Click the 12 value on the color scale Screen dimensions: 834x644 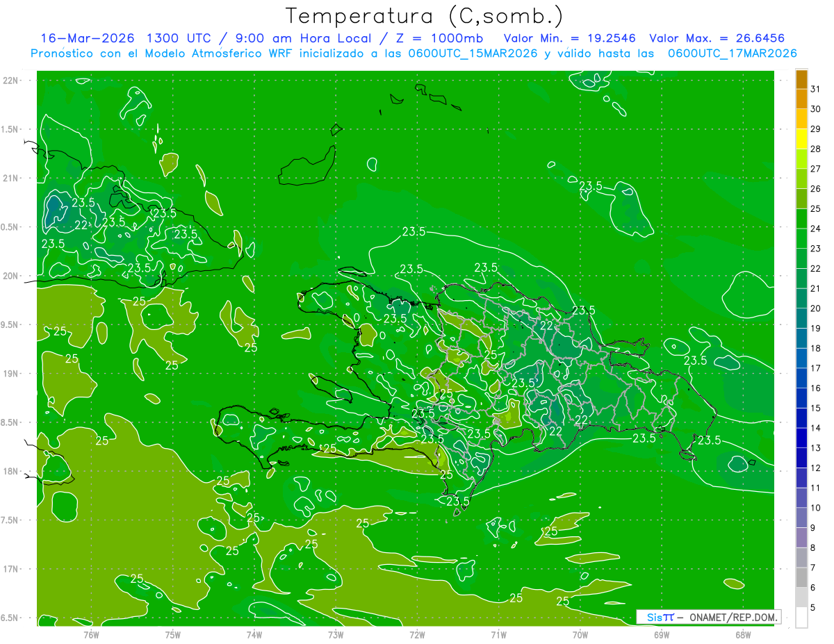816,468
